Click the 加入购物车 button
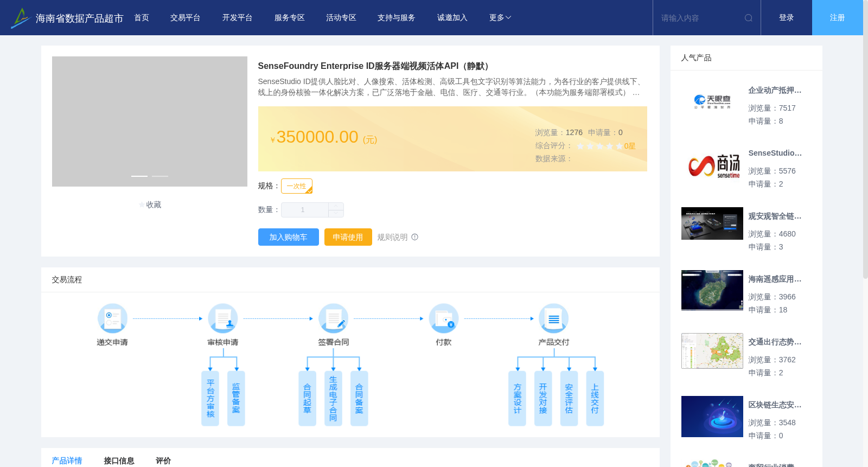This screenshot has height=467, width=868. 289,237
